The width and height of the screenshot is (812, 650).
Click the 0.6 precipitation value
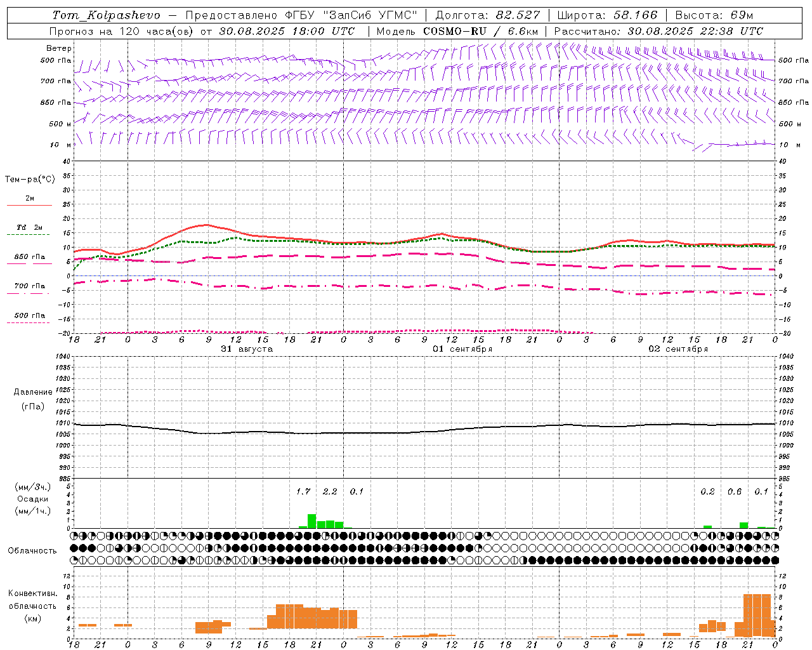(x=735, y=491)
